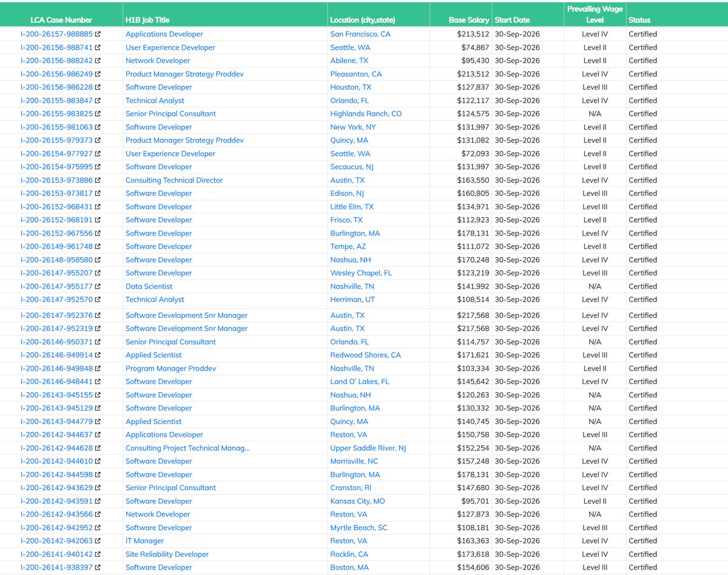This screenshot has height=575, width=728.
Task: Open external link icon for case I-200-26147-952376
Action: [x=98, y=315]
